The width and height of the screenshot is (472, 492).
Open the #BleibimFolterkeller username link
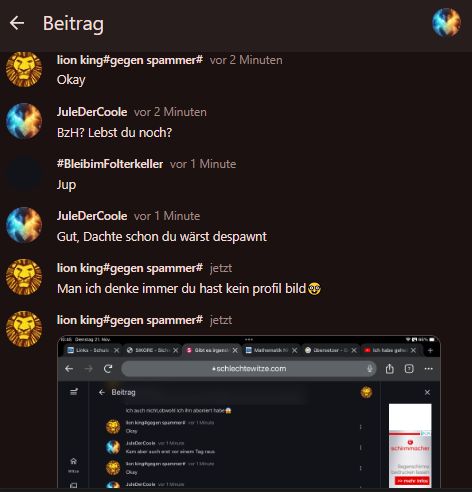[x=110, y=164]
